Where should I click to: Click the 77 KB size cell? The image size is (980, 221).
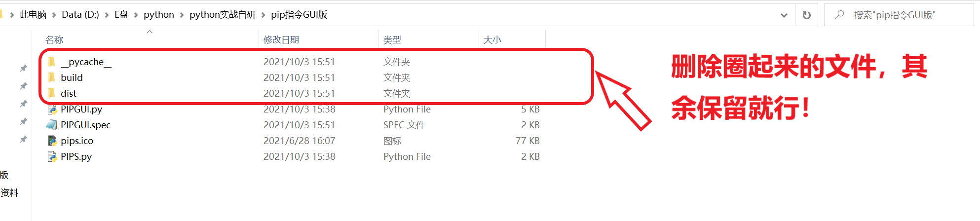(528, 141)
